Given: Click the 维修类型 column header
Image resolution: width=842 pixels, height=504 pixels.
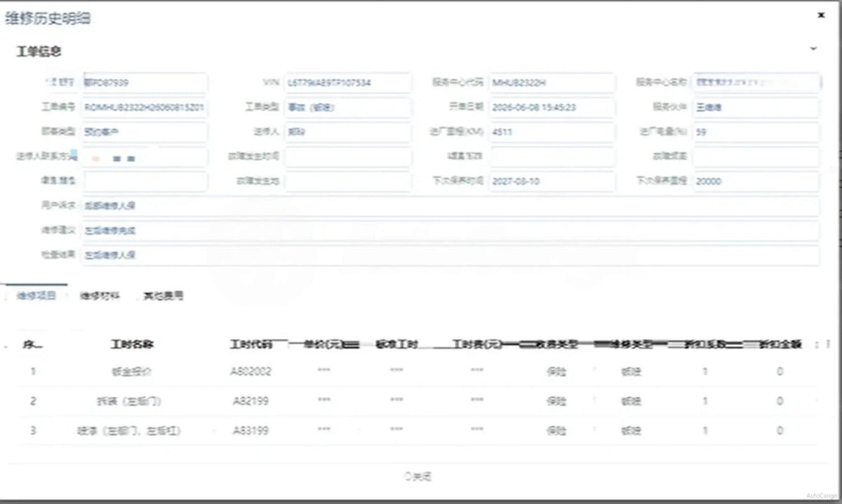Looking at the screenshot, I should [631, 344].
